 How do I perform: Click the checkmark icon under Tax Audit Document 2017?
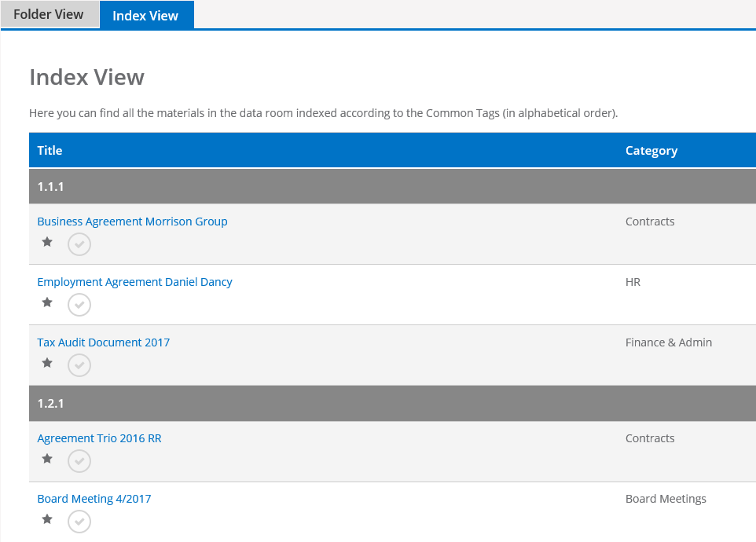click(79, 364)
